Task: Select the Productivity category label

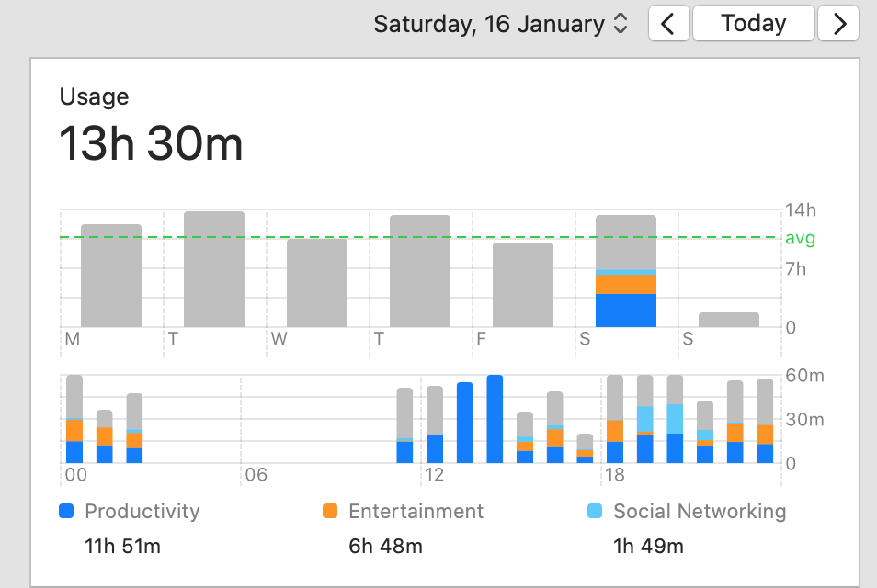Action: 142,512
